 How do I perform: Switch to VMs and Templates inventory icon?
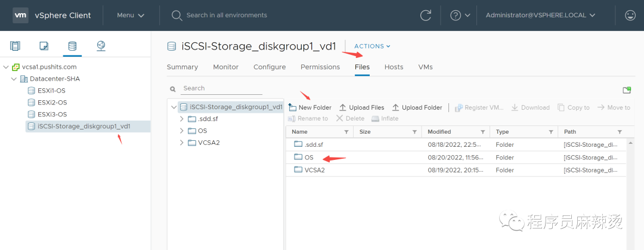pyautogui.click(x=44, y=45)
